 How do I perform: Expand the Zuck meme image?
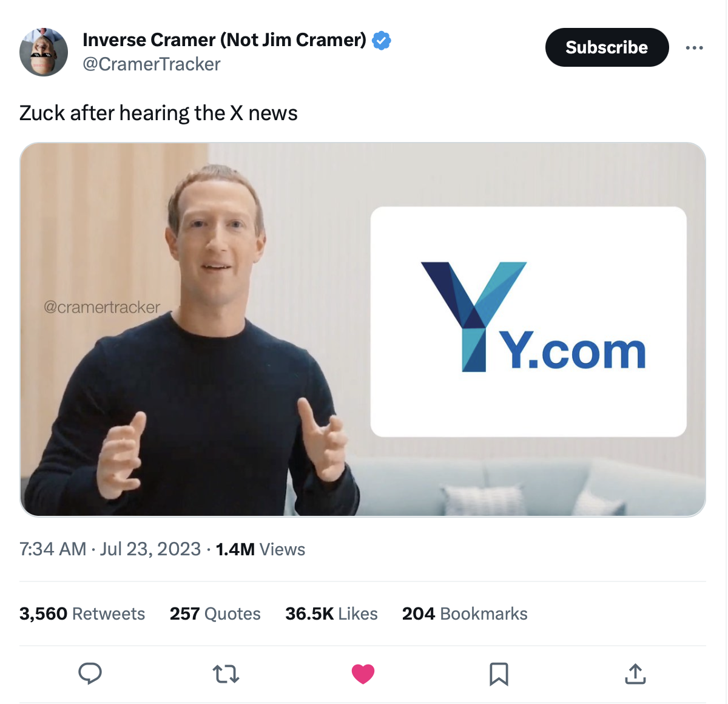pyautogui.click(x=363, y=330)
